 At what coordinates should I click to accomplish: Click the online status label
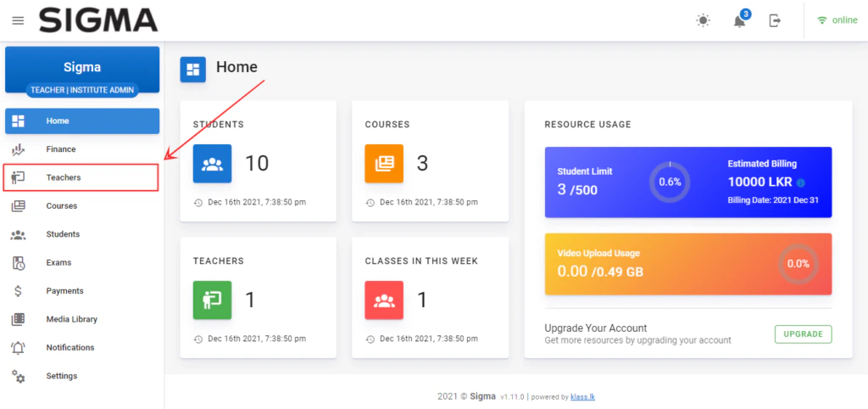pyautogui.click(x=845, y=20)
